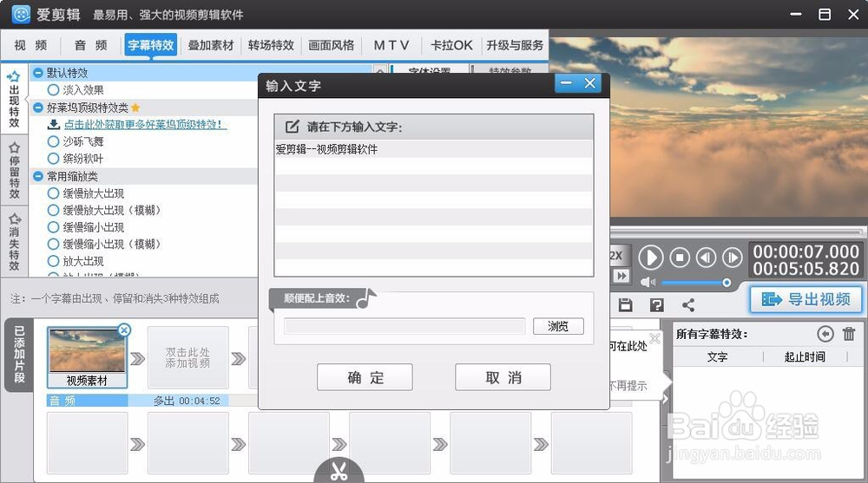Select the 字幕特效 tab
The width and height of the screenshot is (868, 483).
tap(150, 45)
